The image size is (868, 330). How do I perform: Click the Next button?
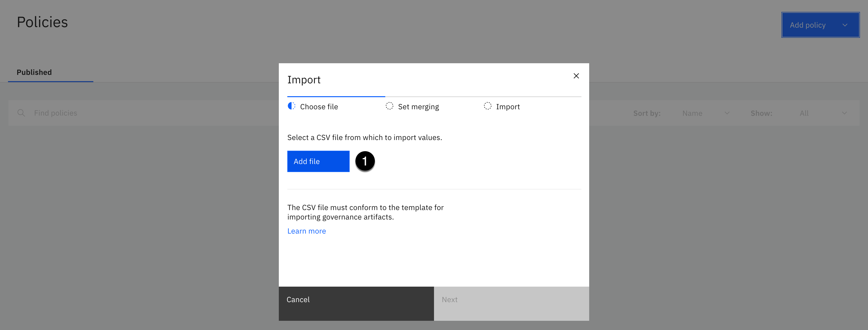(511, 303)
